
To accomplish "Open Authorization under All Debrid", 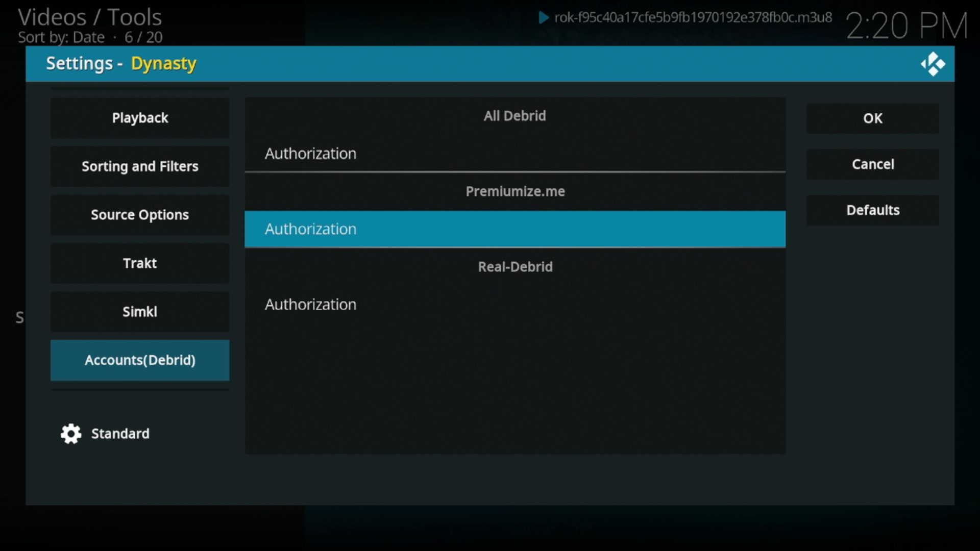I will [x=515, y=154].
